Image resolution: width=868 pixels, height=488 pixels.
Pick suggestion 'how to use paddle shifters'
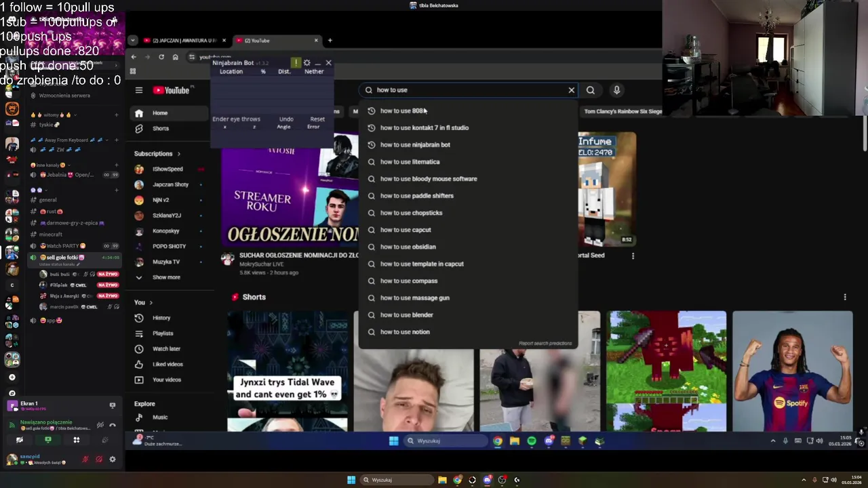468,195
